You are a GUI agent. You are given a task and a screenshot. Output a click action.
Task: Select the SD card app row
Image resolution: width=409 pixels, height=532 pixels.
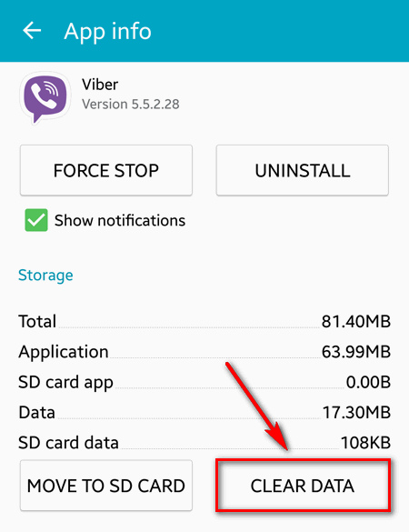[204, 382]
